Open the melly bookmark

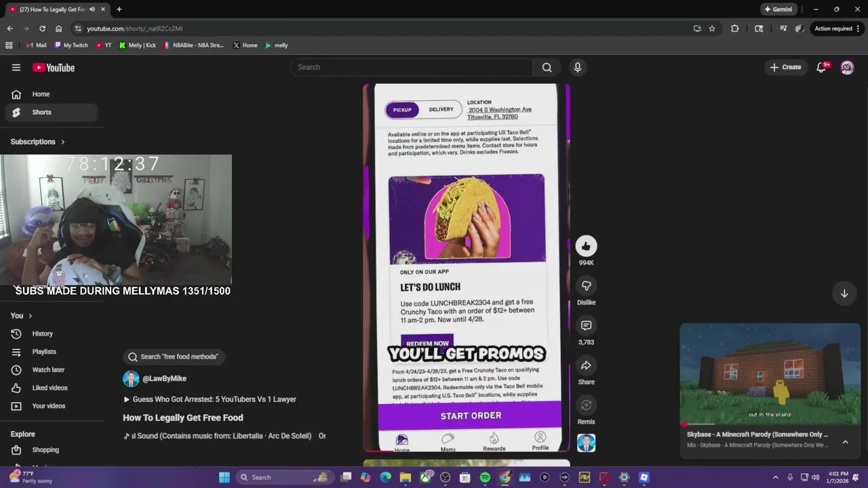(277, 45)
